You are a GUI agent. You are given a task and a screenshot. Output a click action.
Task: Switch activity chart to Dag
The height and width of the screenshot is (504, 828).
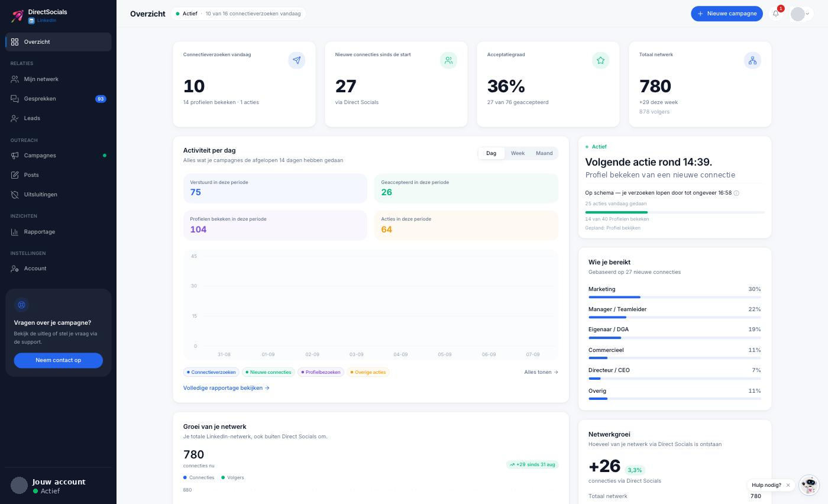(491, 153)
